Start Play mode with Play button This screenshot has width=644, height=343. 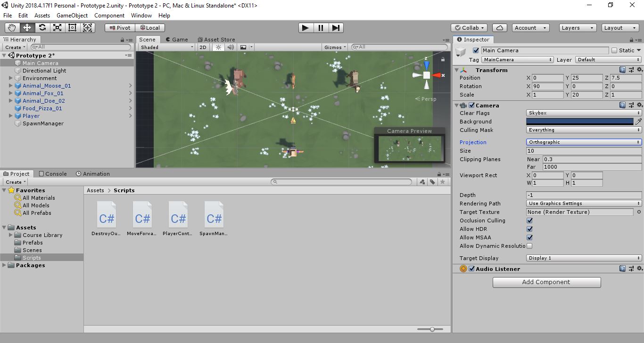[305, 28]
